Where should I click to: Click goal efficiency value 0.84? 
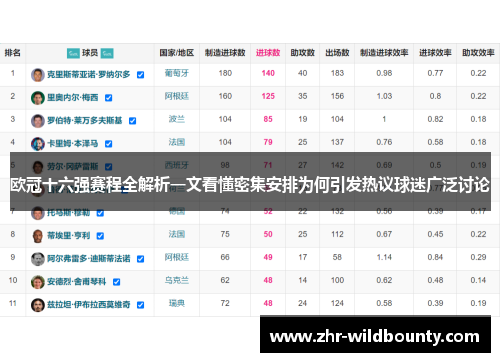(435, 257)
